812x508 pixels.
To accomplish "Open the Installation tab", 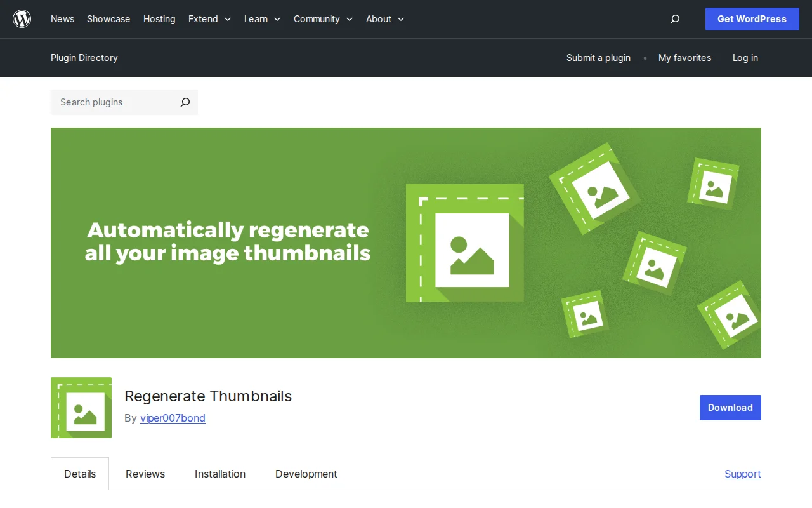I will [x=220, y=474].
